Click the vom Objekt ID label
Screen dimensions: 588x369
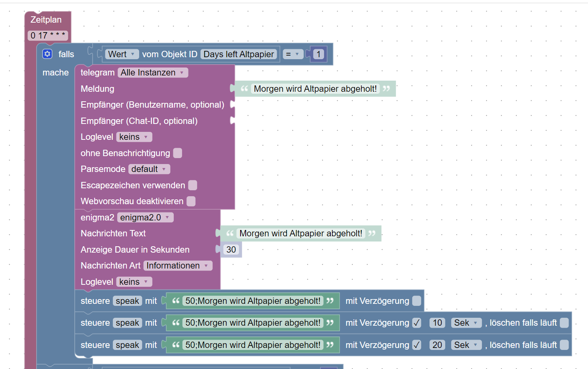[x=170, y=54]
